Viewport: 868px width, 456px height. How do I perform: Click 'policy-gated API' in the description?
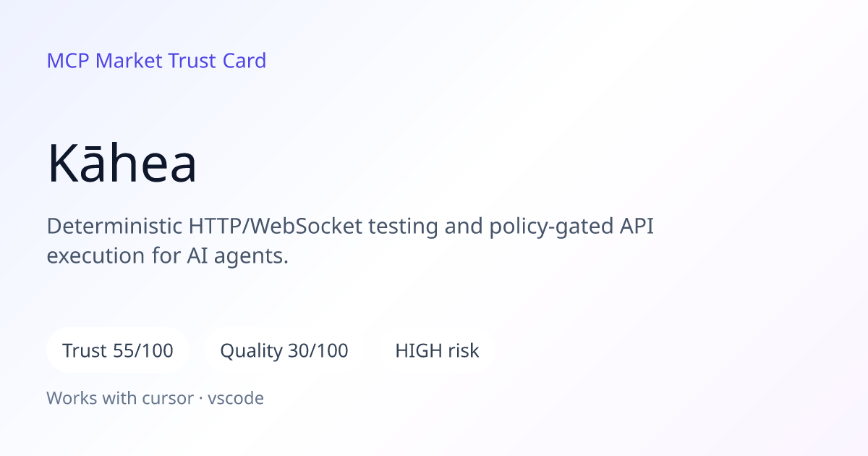click(571, 227)
